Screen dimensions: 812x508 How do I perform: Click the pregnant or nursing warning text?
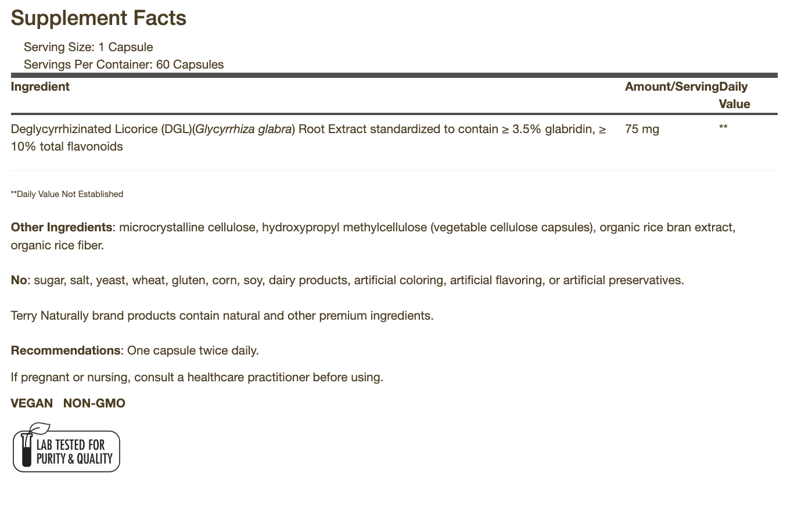tap(197, 377)
